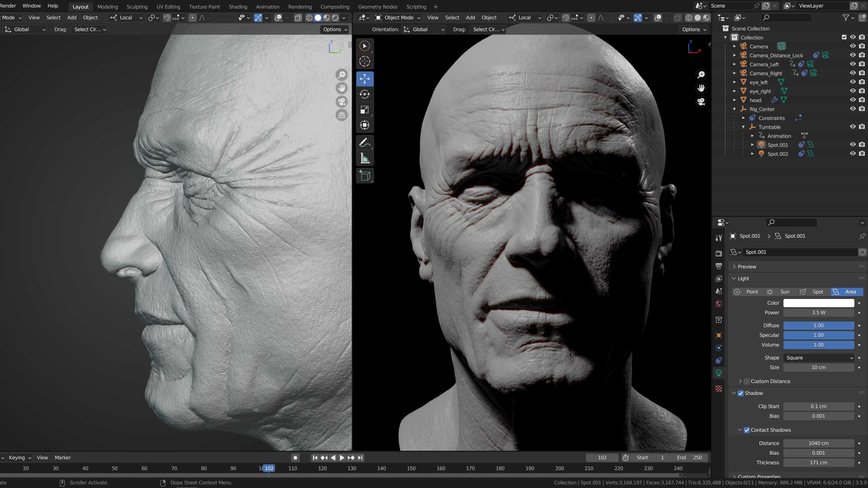The width and height of the screenshot is (868, 488).
Task: Open the Output properties tab icon
Action: (719, 266)
